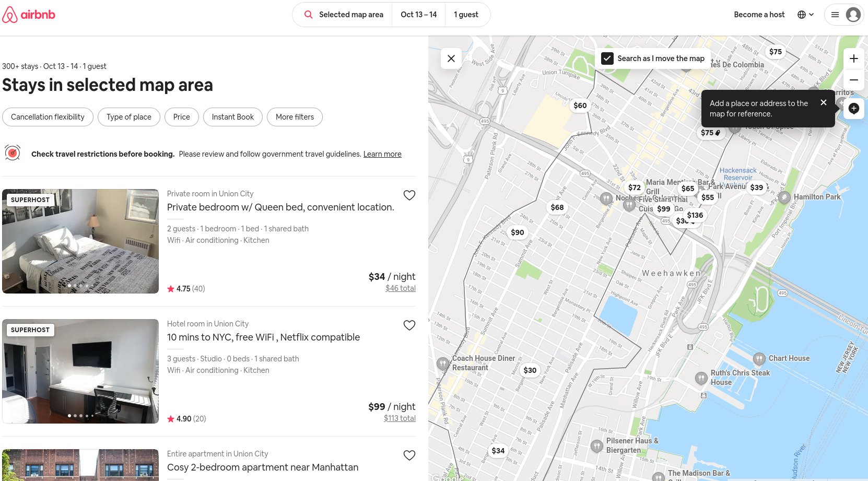Dismiss the add place tooltip

point(824,102)
